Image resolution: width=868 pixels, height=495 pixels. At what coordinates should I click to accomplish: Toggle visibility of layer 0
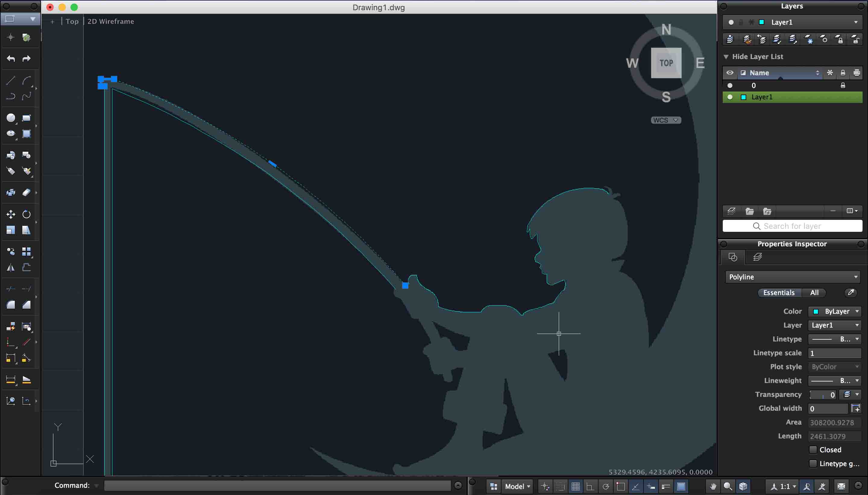click(x=730, y=85)
